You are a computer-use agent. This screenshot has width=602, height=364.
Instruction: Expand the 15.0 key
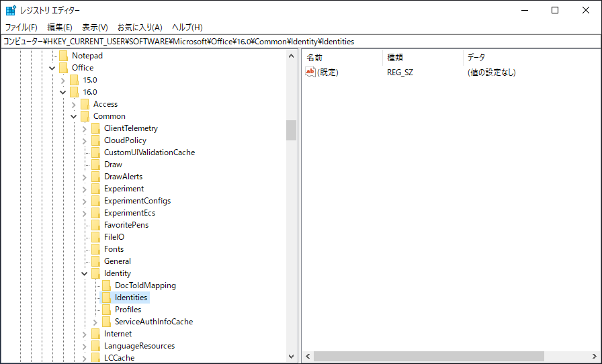[x=63, y=80]
